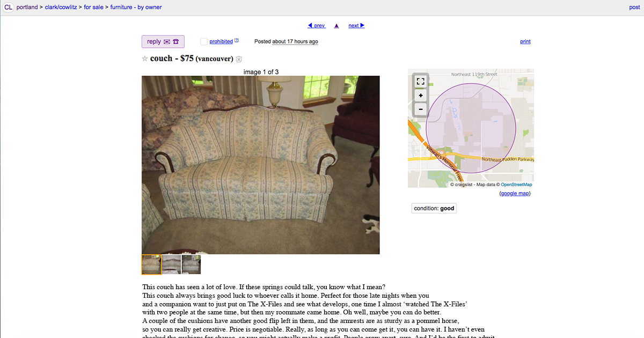644x338 pixels.
Task: Go to the next posting
Action: click(356, 26)
